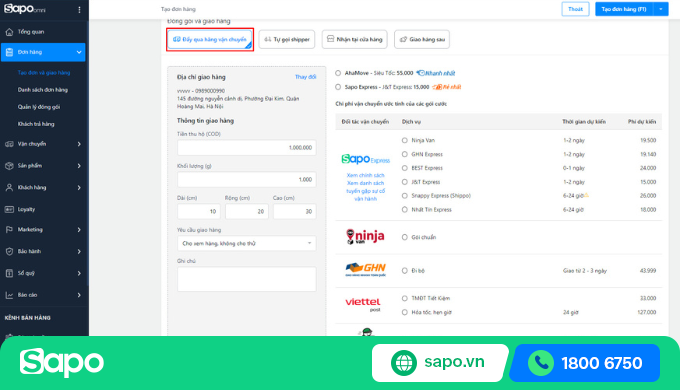This screenshot has width=680, height=390.
Task: Expand the Bảo hành menu
Action: pyautogui.click(x=79, y=251)
